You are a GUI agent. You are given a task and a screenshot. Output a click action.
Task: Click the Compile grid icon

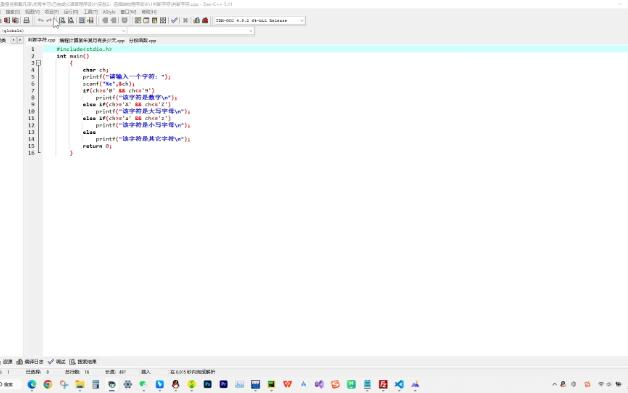click(138, 20)
